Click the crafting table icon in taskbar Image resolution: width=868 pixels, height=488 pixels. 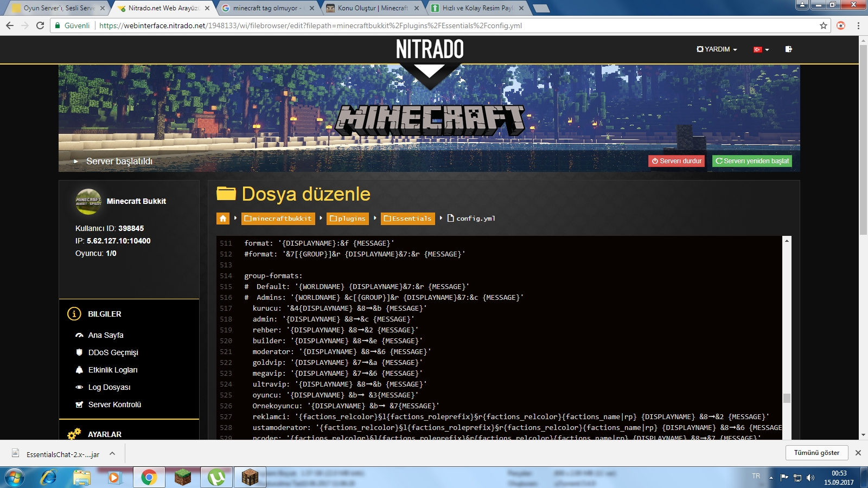tap(250, 478)
